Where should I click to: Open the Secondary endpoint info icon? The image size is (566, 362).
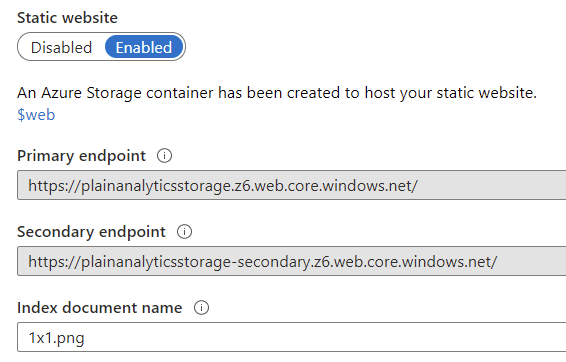click(x=184, y=232)
